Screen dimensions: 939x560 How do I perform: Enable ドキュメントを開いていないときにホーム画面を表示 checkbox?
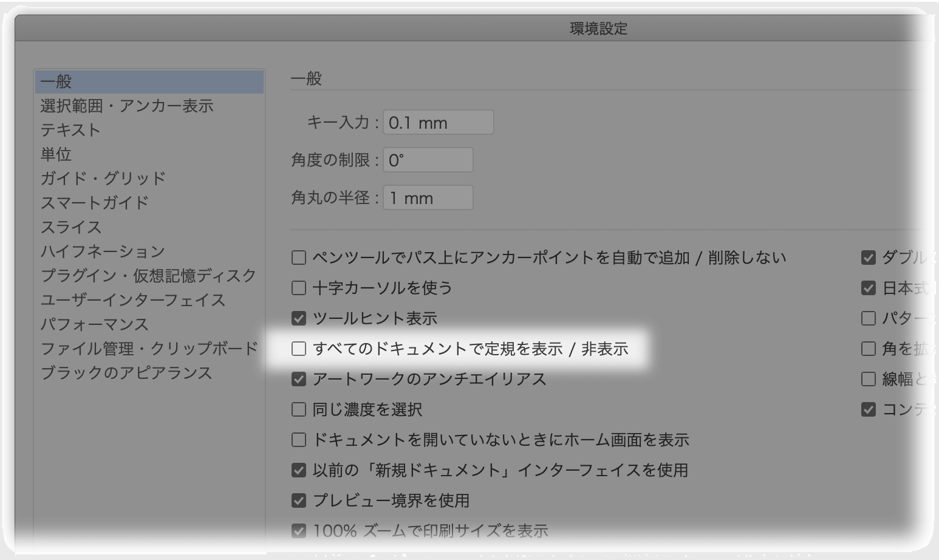298,440
